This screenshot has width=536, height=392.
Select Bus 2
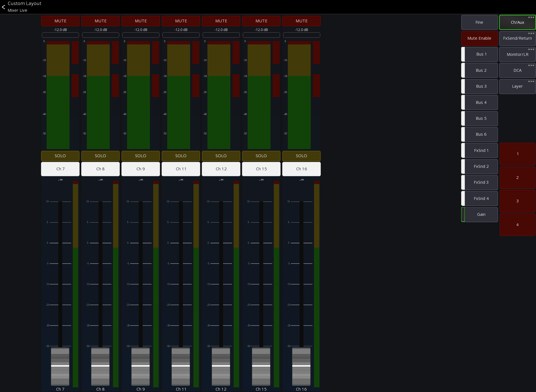(479, 70)
